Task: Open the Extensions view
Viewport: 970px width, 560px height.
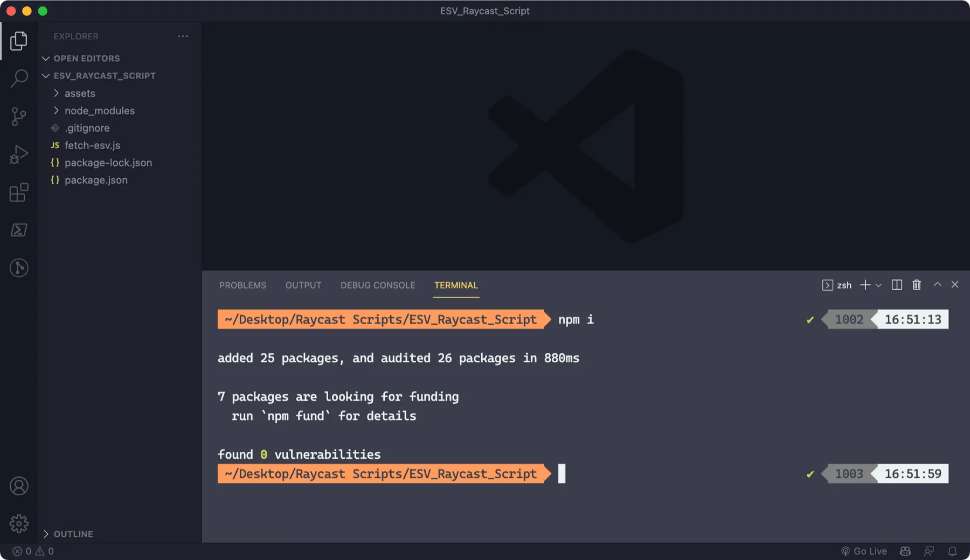Action: point(19,192)
